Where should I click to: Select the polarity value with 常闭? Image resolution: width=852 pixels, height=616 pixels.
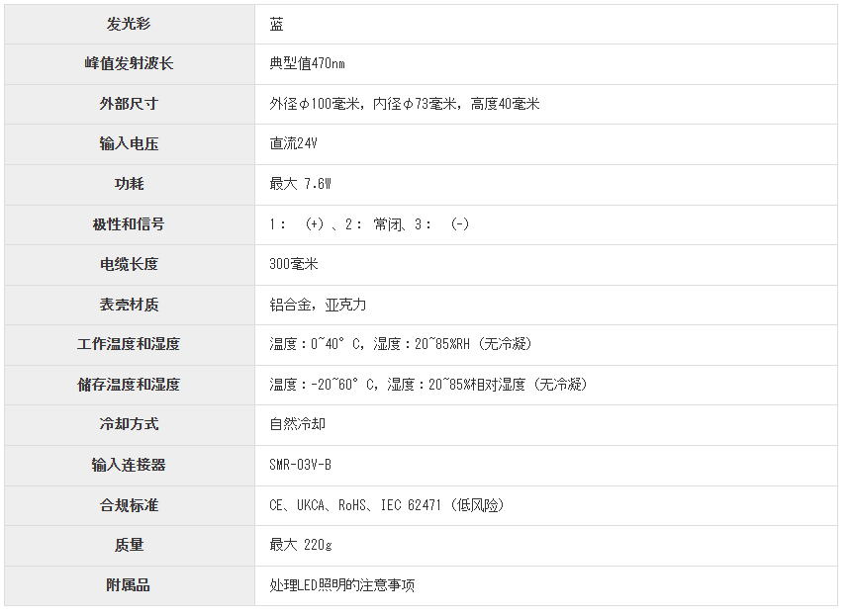369,224
